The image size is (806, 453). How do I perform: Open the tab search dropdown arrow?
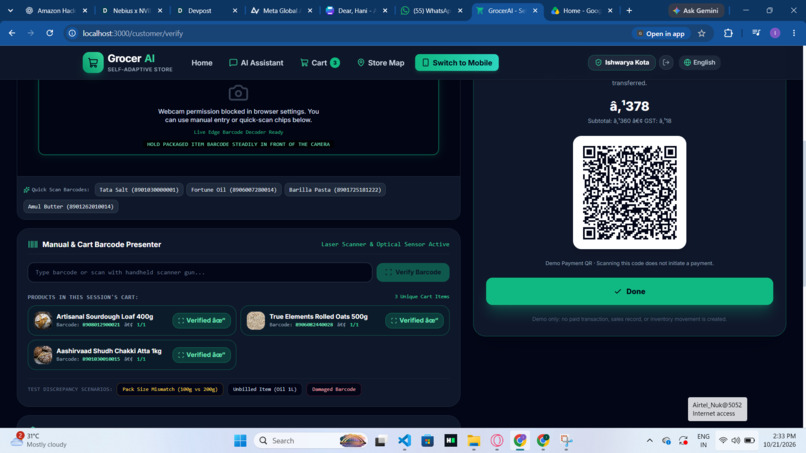10,10
